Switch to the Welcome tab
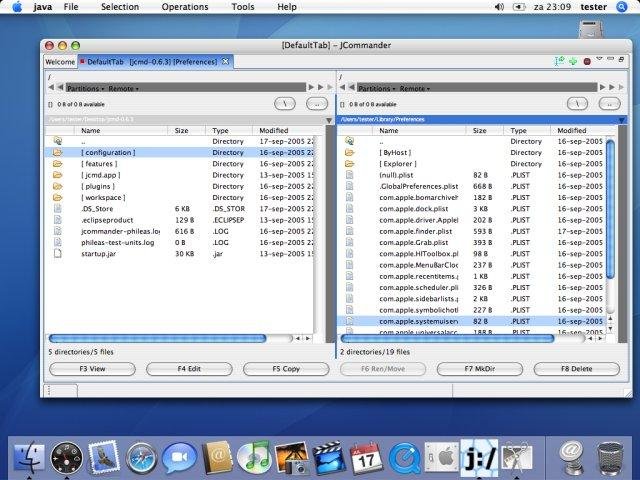This screenshot has width=640, height=480. point(59,62)
